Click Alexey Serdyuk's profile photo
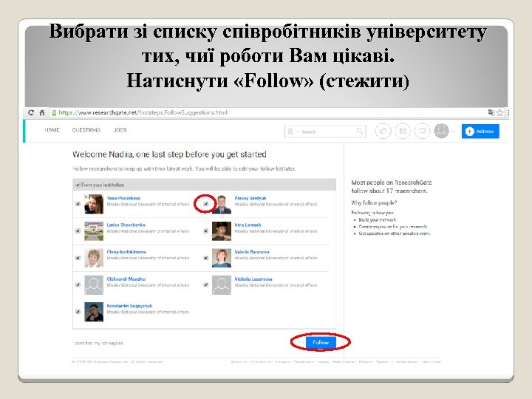Viewport: 532px width, 399px height. click(222, 204)
